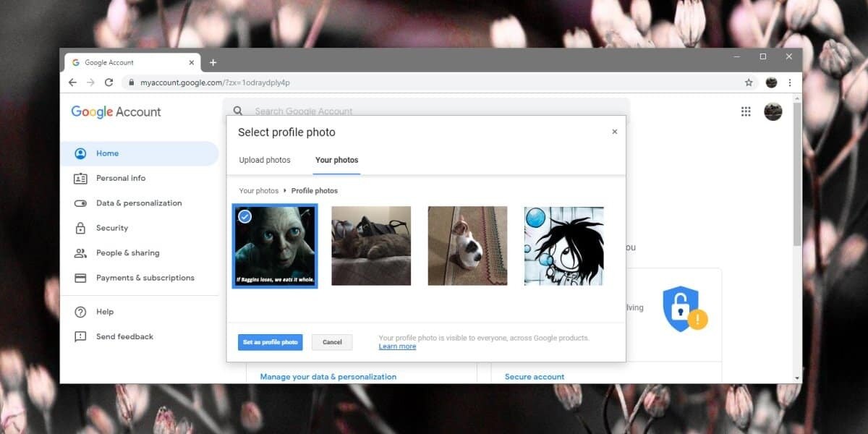Set the selected image as profile photo
Viewport: 868px width, 434px height.
coord(270,342)
